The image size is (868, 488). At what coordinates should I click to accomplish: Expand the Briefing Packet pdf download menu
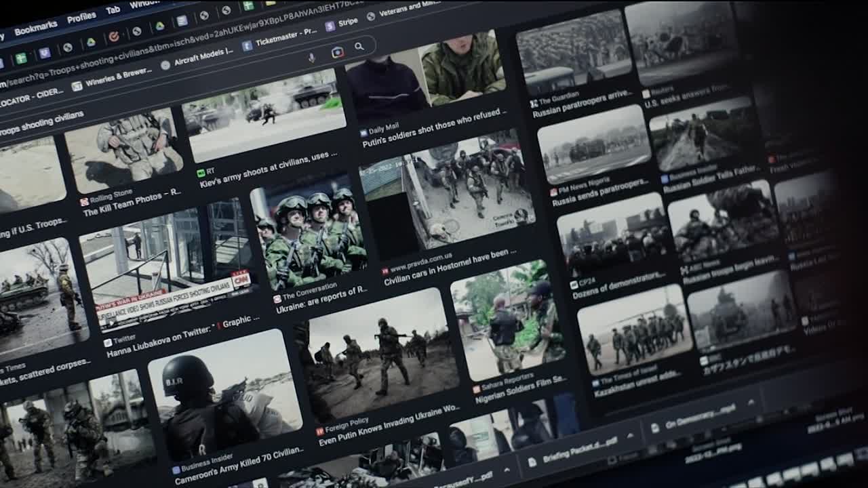click(x=630, y=434)
